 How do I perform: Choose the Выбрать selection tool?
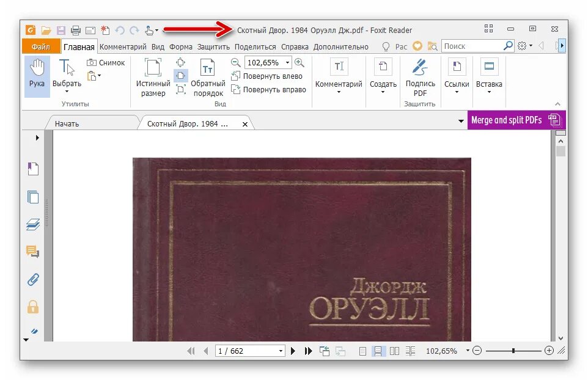(67, 76)
